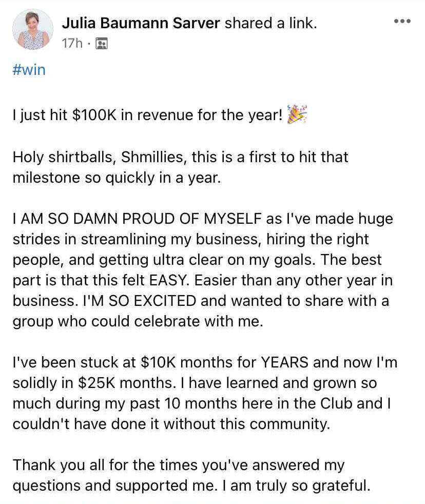
Task: Open Julia Baumann Sarver's profile picture
Action: point(33,30)
